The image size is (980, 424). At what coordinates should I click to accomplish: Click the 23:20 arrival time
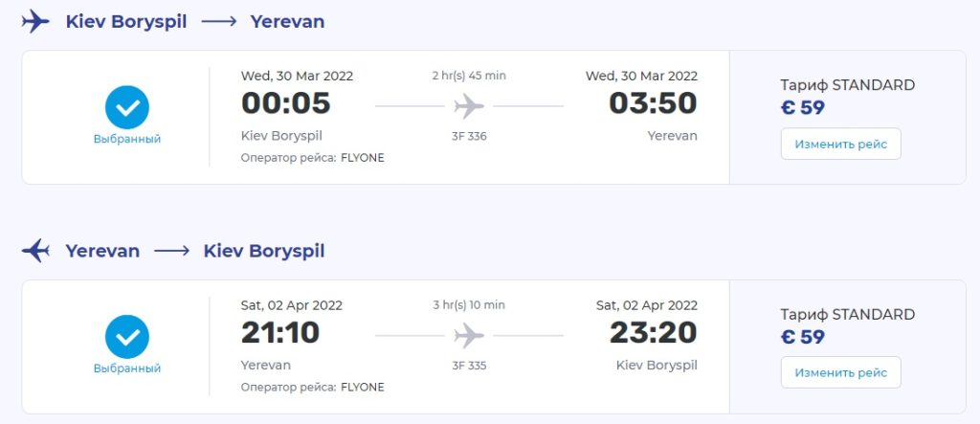coord(653,333)
